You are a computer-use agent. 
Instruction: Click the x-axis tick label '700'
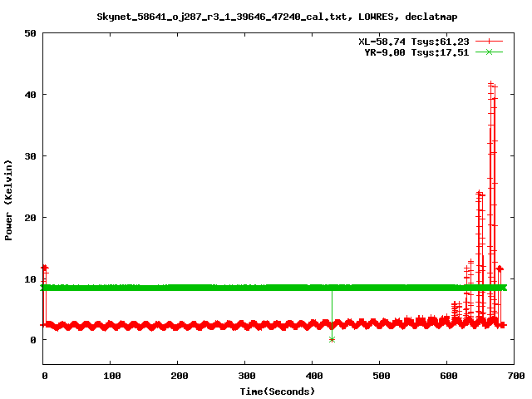coord(515,376)
